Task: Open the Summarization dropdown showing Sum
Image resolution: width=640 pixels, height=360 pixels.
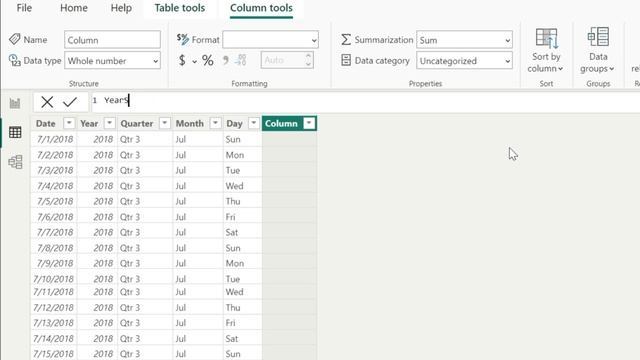Action: point(464,40)
